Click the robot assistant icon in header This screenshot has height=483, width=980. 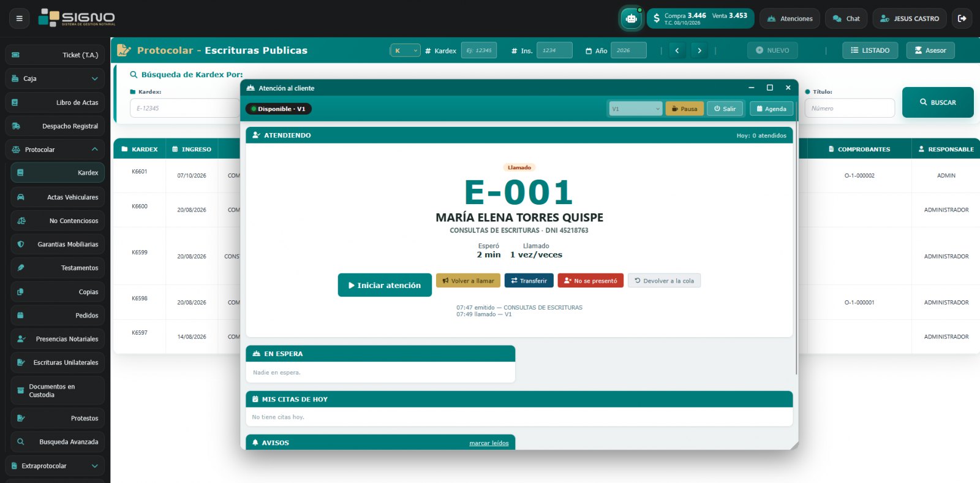tap(631, 18)
